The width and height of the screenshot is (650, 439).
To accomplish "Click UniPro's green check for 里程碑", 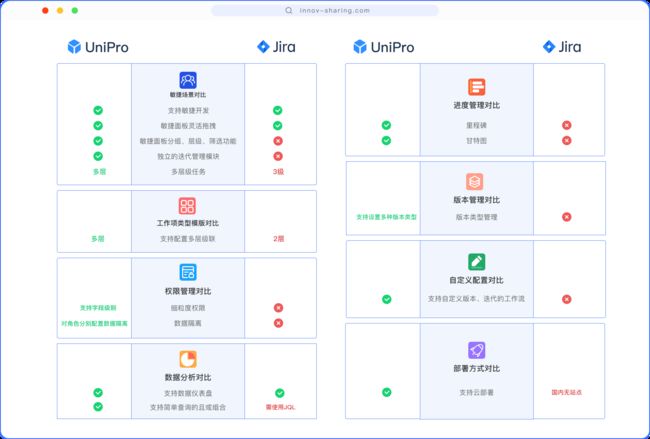I will click(x=386, y=125).
